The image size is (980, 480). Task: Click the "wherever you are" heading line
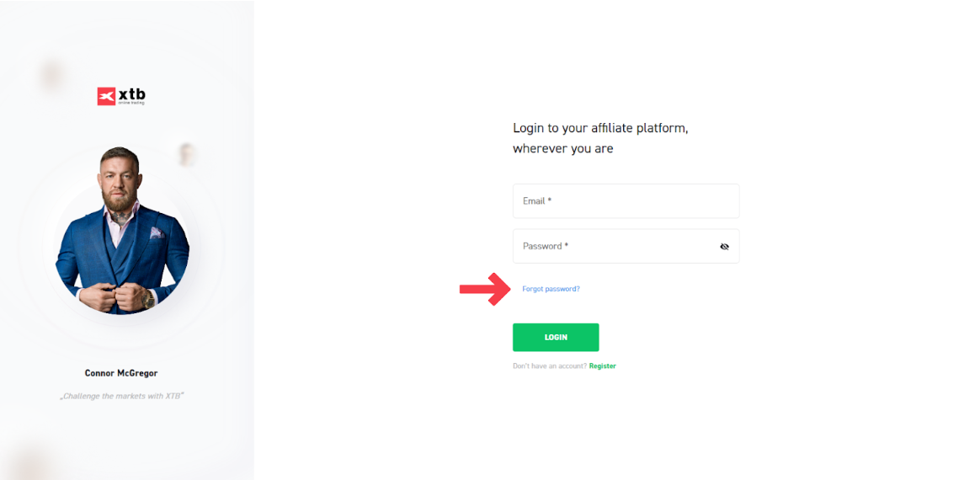[562, 149]
